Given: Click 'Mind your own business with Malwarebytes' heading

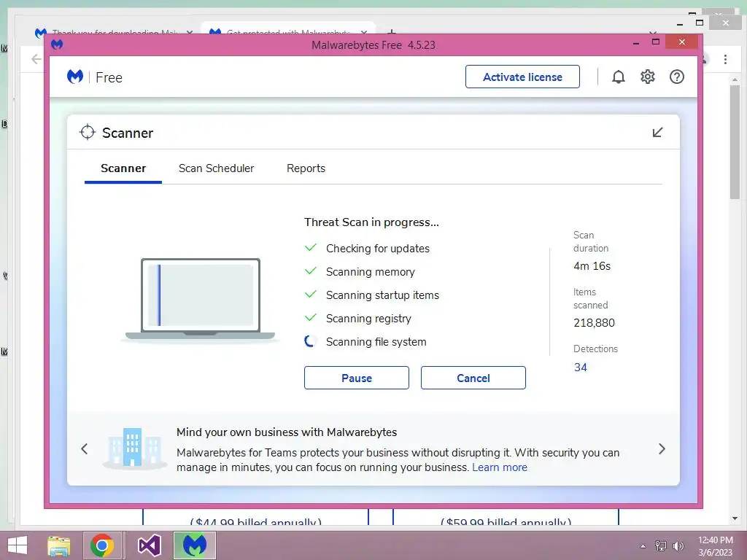Looking at the screenshot, I should [x=287, y=432].
